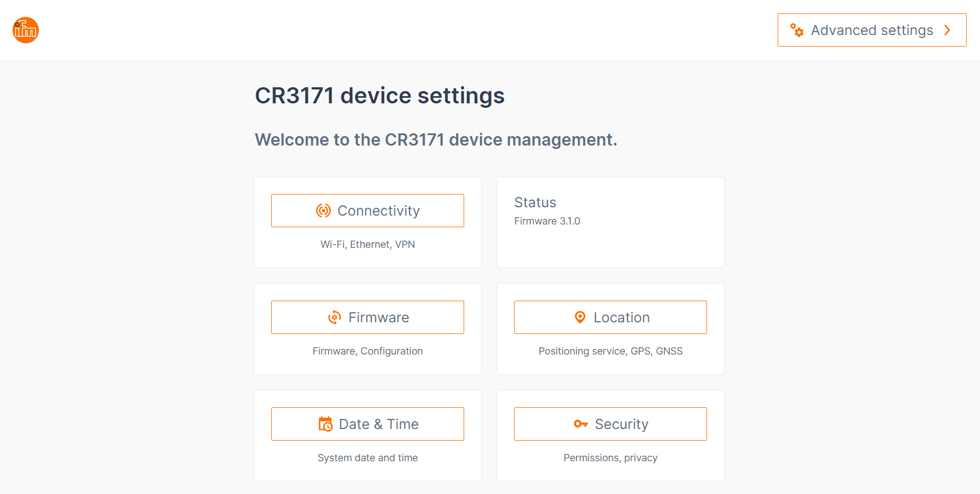The image size is (980, 494).
Task: Click the ifm logo in the header
Action: click(26, 30)
